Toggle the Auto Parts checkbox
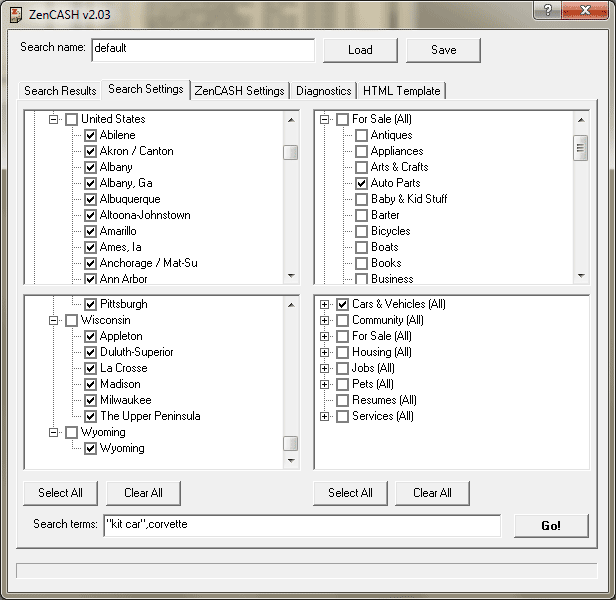The height and width of the screenshot is (600, 616). [x=361, y=183]
